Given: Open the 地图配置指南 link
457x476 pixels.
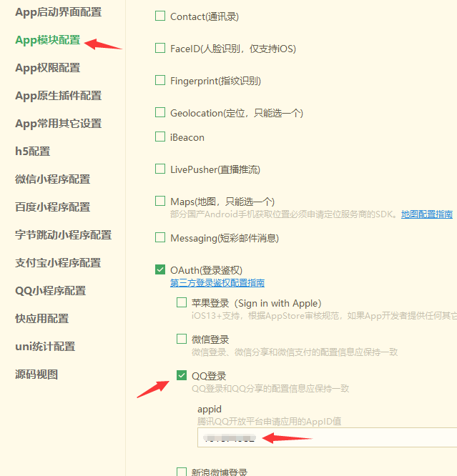Looking at the screenshot, I should point(426,214).
